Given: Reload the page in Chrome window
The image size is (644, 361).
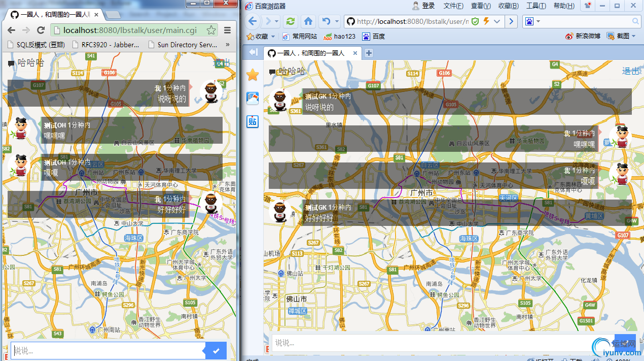Looking at the screenshot, I should (41, 30).
